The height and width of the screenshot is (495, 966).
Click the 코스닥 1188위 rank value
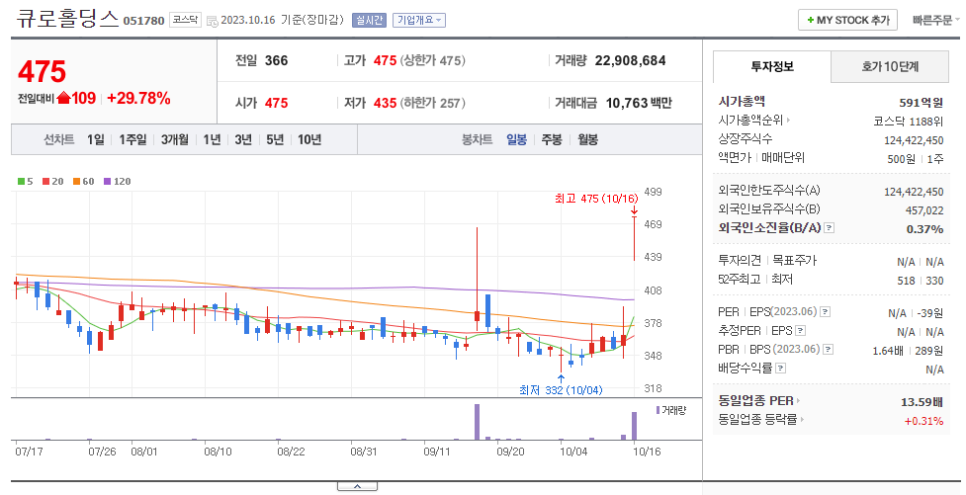coord(908,121)
